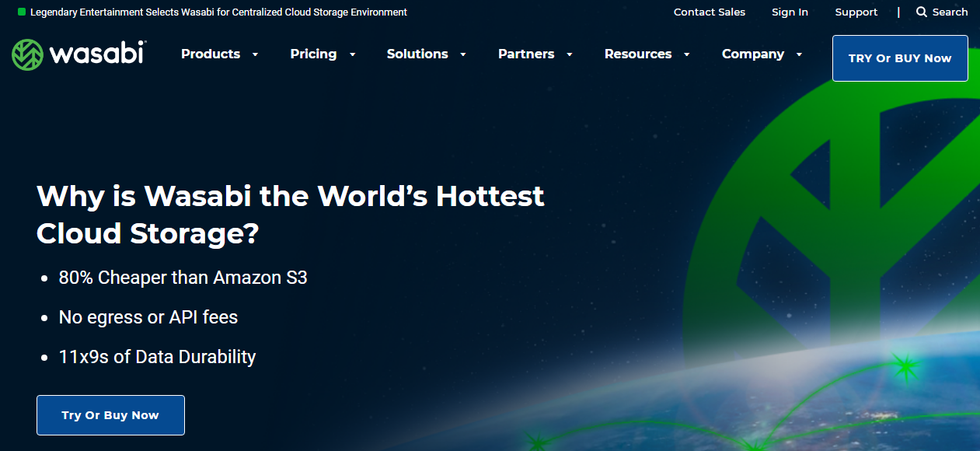
Task: Open the Resources menu
Action: (638, 54)
